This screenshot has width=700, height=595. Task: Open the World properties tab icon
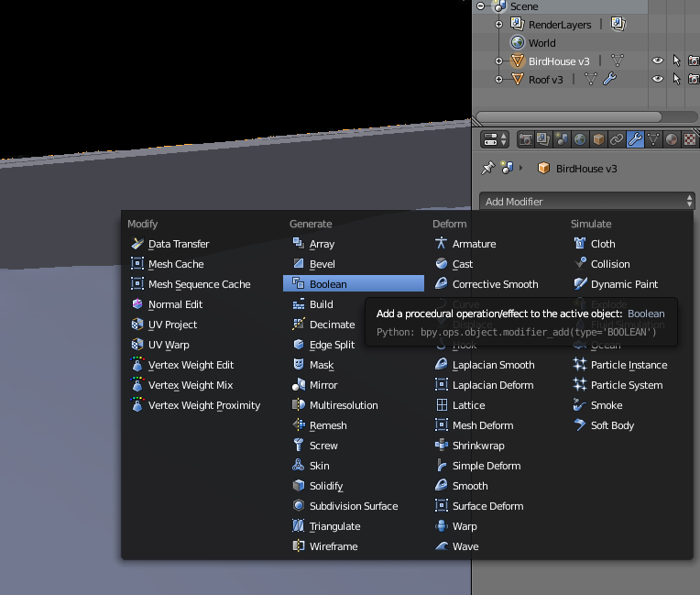click(580, 139)
